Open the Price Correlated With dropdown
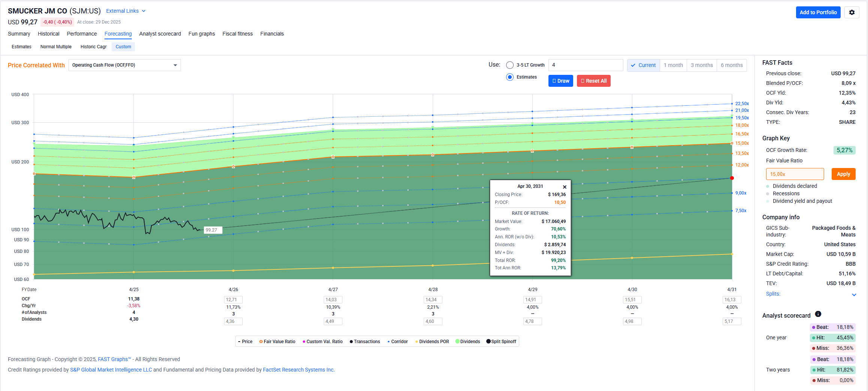Image resolution: width=868 pixels, height=391 pixels. pos(124,65)
